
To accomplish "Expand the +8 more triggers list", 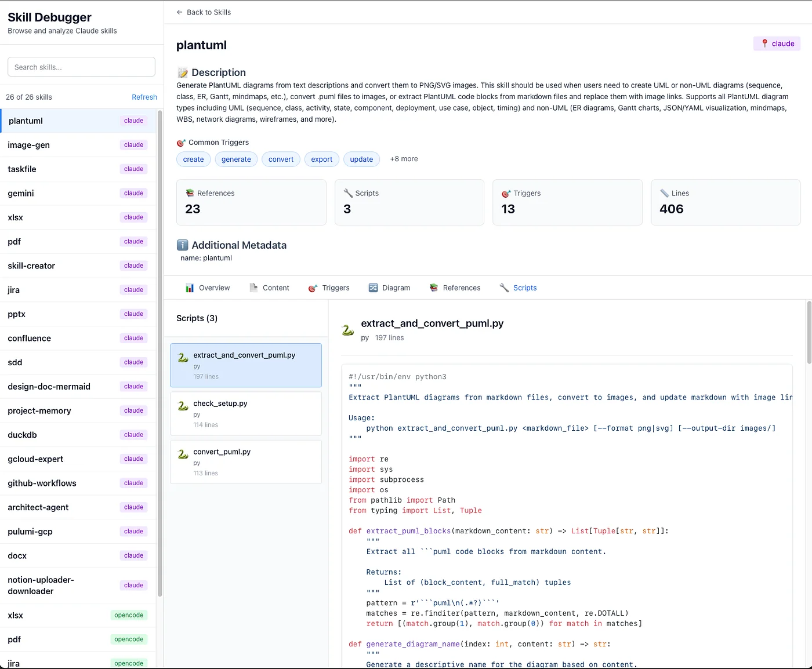I will [403, 158].
